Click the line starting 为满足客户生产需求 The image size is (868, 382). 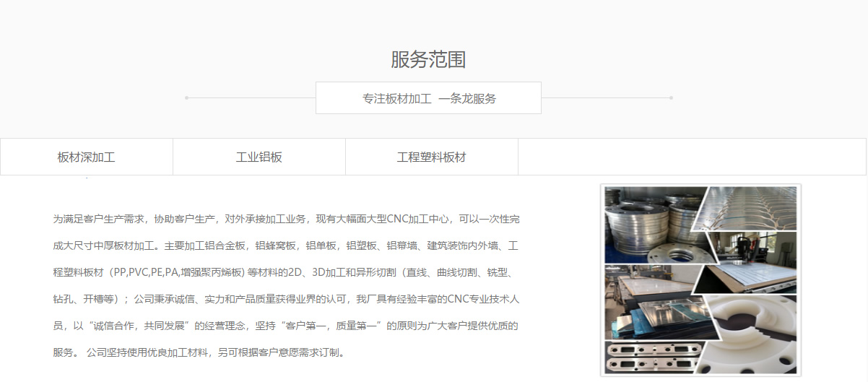pos(286,219)
